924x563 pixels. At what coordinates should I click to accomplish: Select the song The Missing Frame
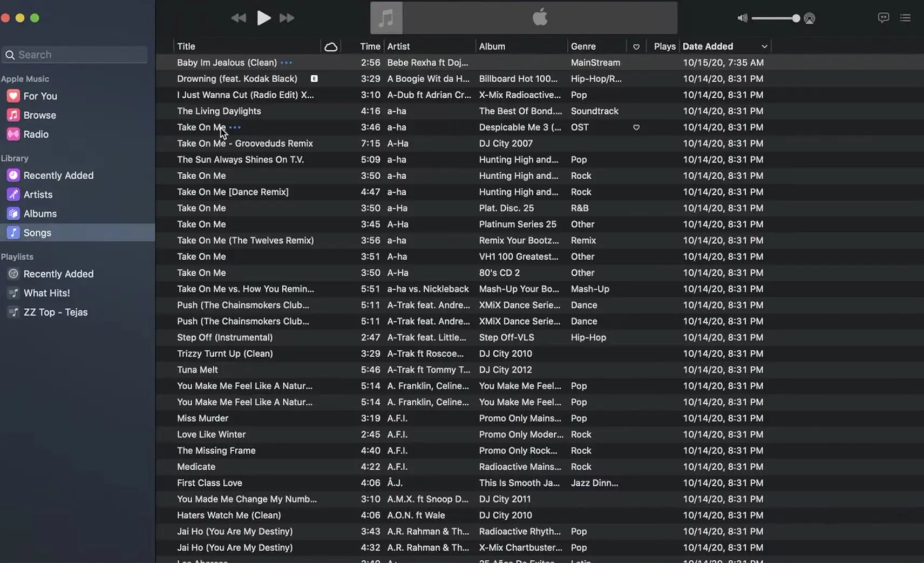(x=216, y=451)
